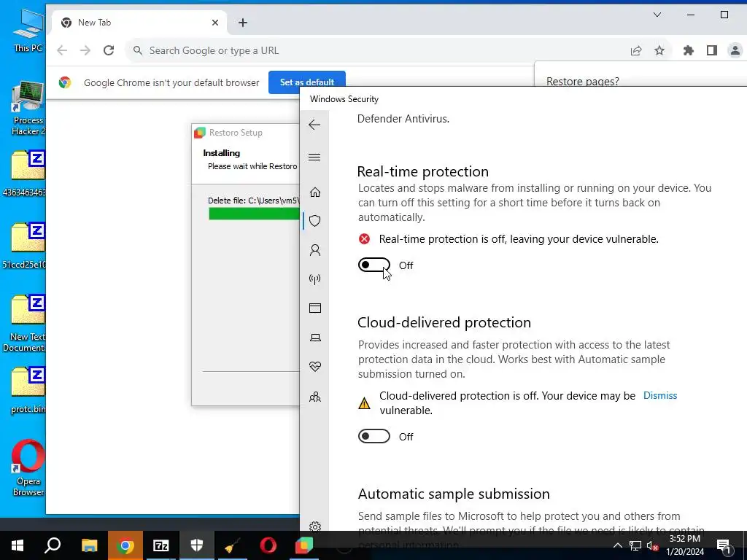
Task: Click 'Restore pages?' popup text
Action: coord(583,82)
